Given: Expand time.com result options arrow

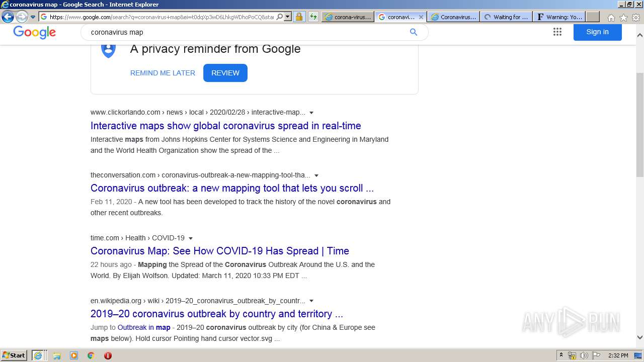Looking at the screenshot, I should point(191,238).
